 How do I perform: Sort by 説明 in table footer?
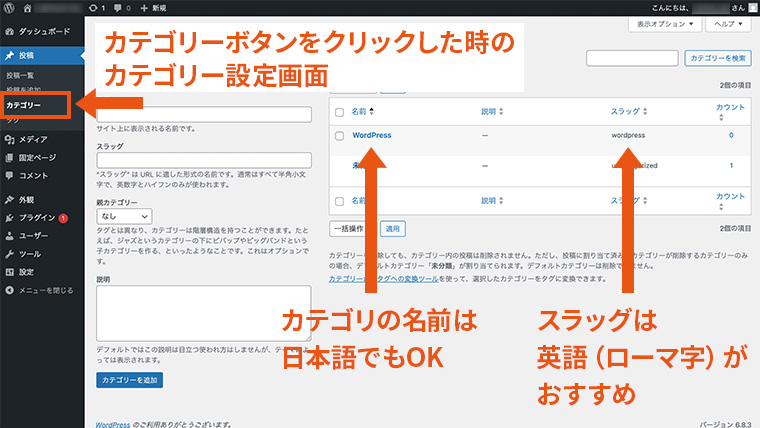[492, 201]
